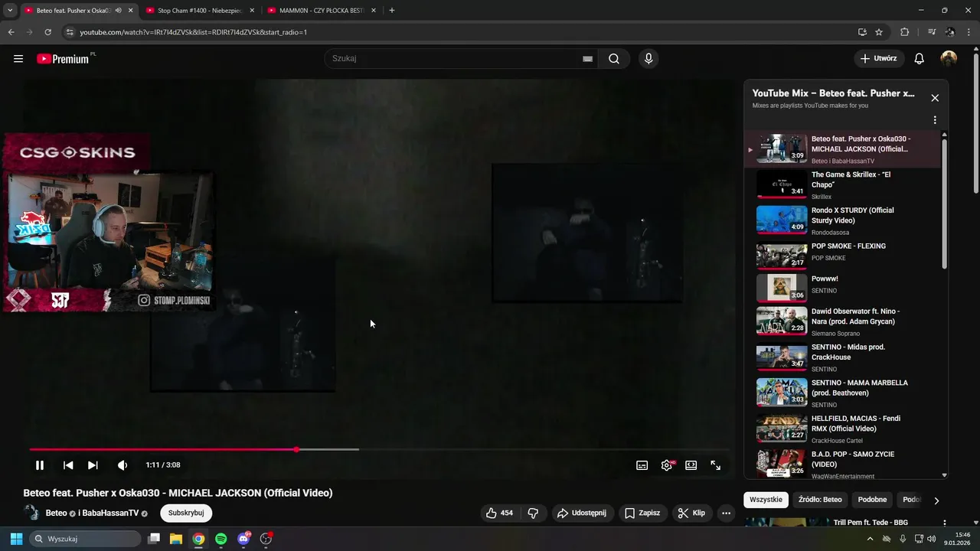Play SENTINO - MAMA MARBELLA
The image size is (980, 551).
pyautogui.click(x=842, y=393)
